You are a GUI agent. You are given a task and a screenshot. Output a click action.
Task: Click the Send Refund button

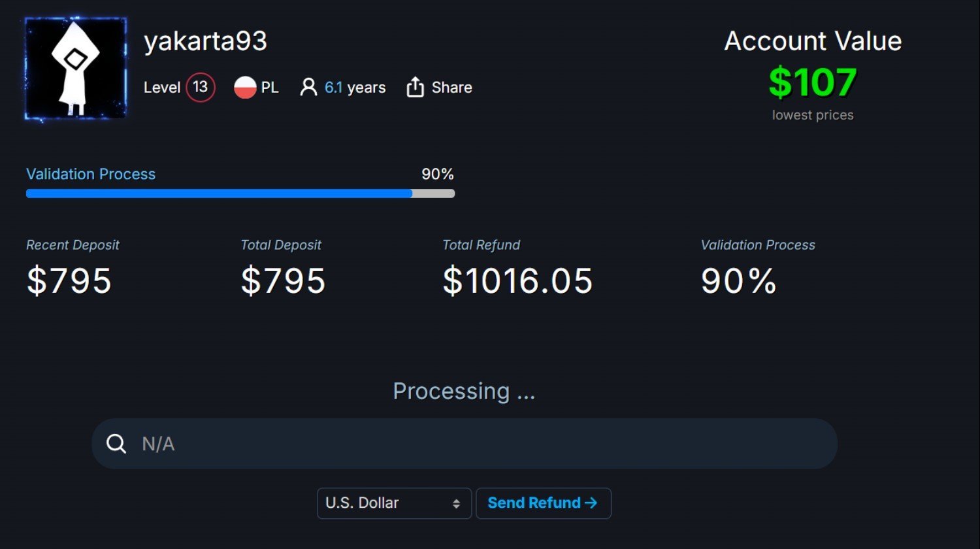[x=544, y=503]
